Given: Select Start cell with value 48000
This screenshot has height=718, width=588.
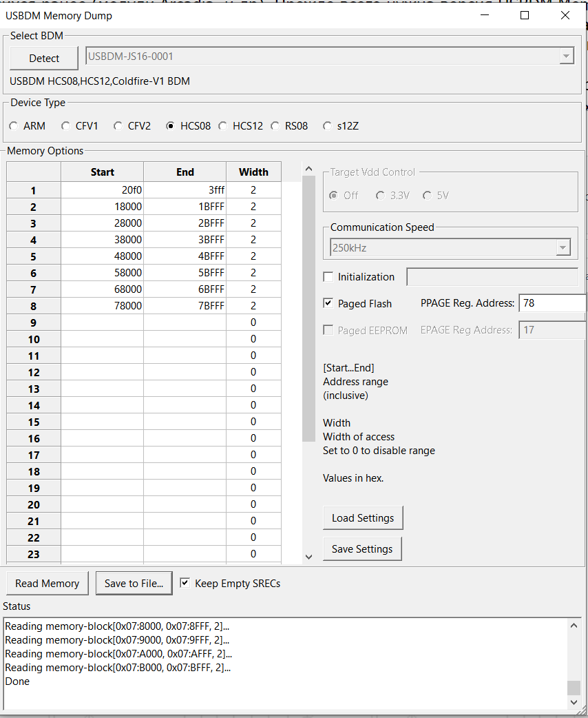Looking at the screenshot, I should pyautogui.click(x=102, y=256).
